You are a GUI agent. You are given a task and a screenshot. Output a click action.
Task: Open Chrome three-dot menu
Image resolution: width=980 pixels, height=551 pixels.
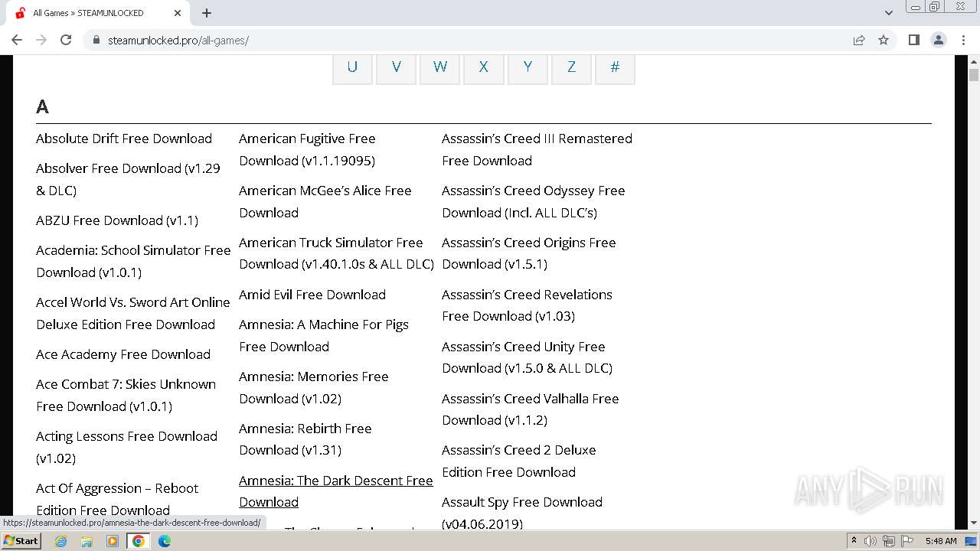click(963, 40)
